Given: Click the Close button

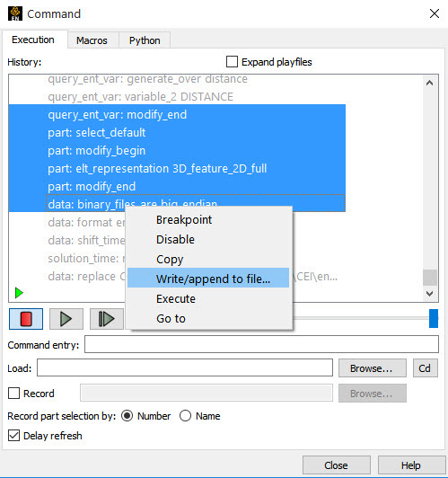Looking at the screenshot, I should [337, 465].
